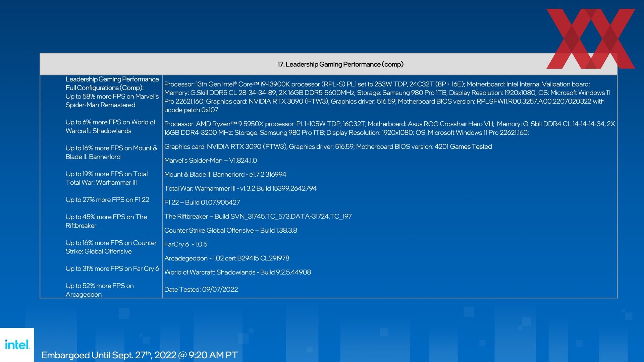This screenshot has height=362, width=644.
Task: Select 'F1 22 – Build 01.07.905427'
Action: [202, 202]
